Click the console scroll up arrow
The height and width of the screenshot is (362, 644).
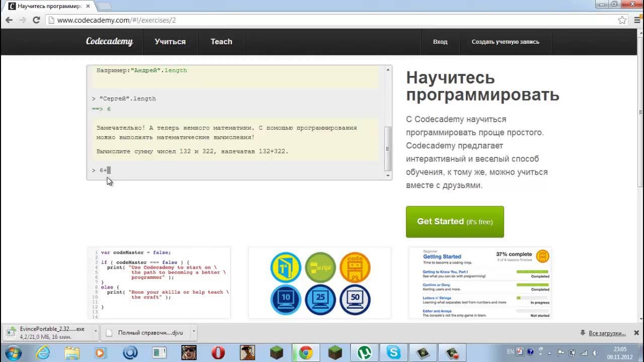pos(388,69)
